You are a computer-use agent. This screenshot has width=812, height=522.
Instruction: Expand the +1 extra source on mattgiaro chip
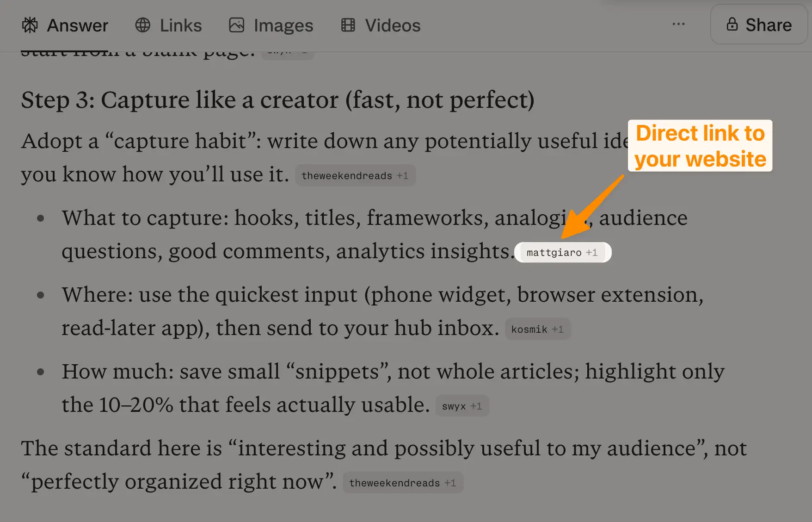tap(592, 252)
